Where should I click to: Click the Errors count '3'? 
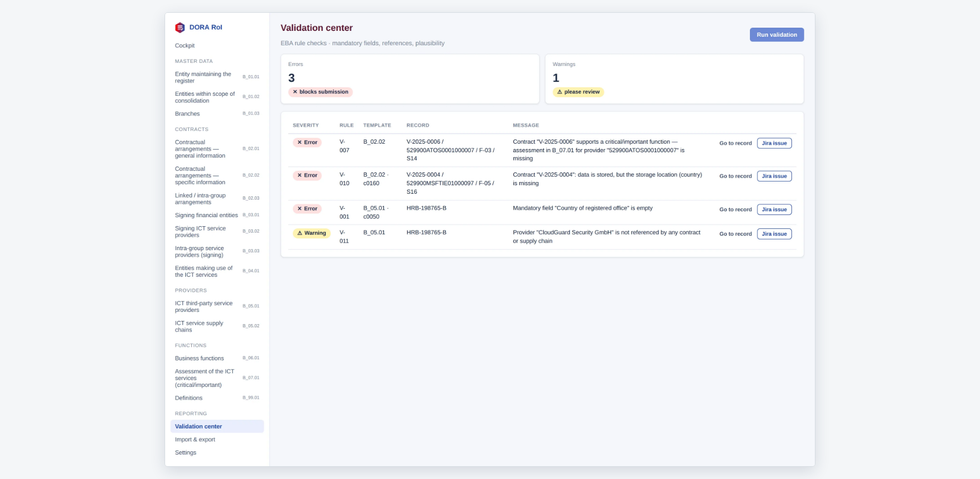point(291,78)
